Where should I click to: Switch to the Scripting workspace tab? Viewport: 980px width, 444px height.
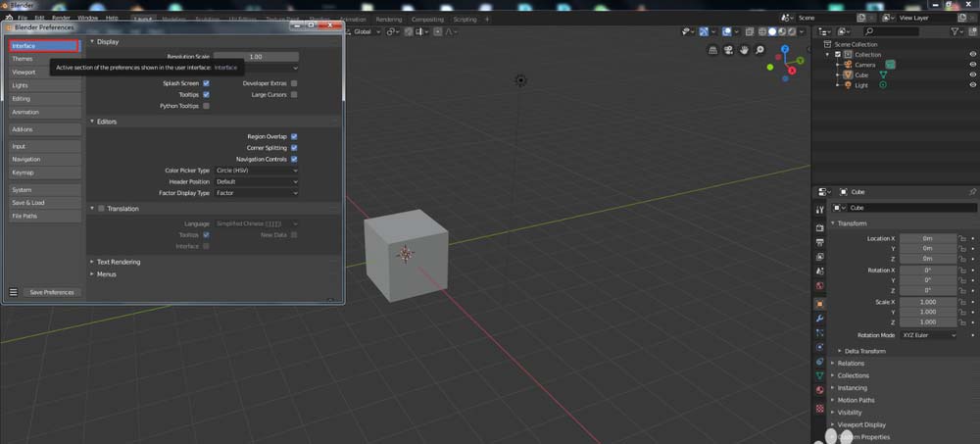pyautogui.click(x=465, y=20)
